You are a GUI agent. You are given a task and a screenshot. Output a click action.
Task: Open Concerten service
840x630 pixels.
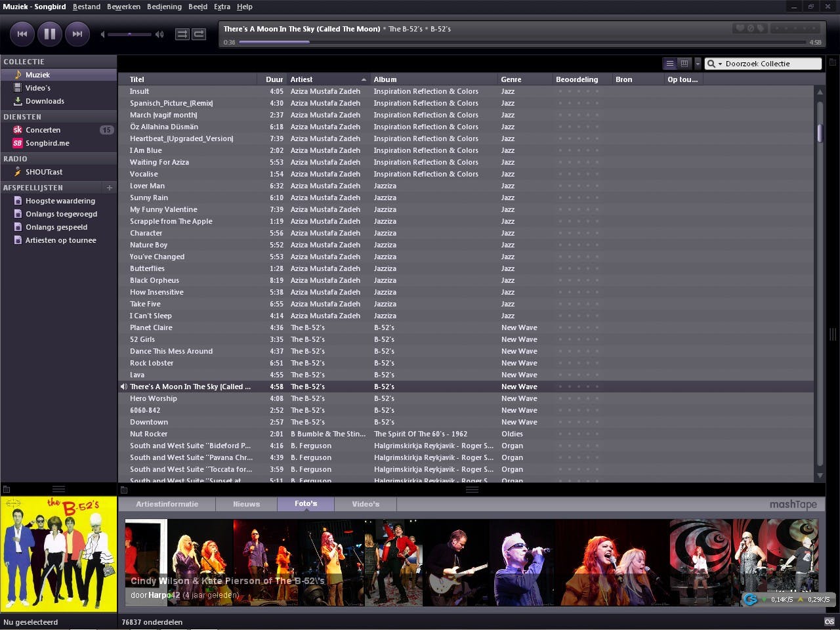click(x=58, y=130)
